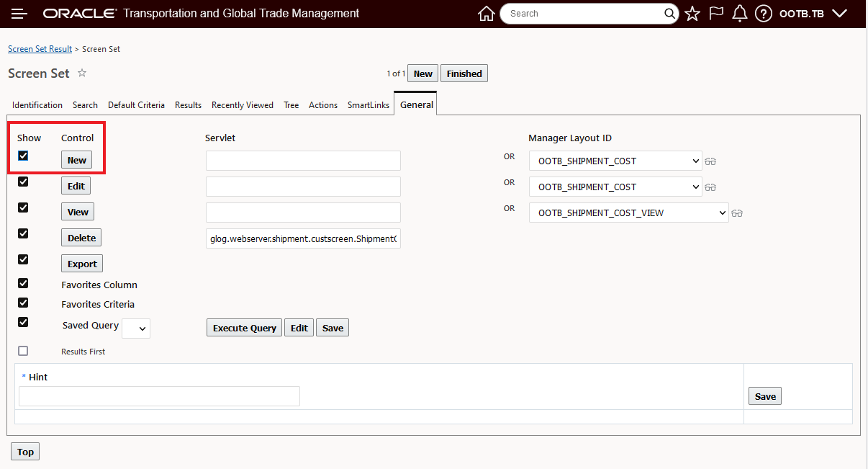Click the Hint text field

pos(159,396)
